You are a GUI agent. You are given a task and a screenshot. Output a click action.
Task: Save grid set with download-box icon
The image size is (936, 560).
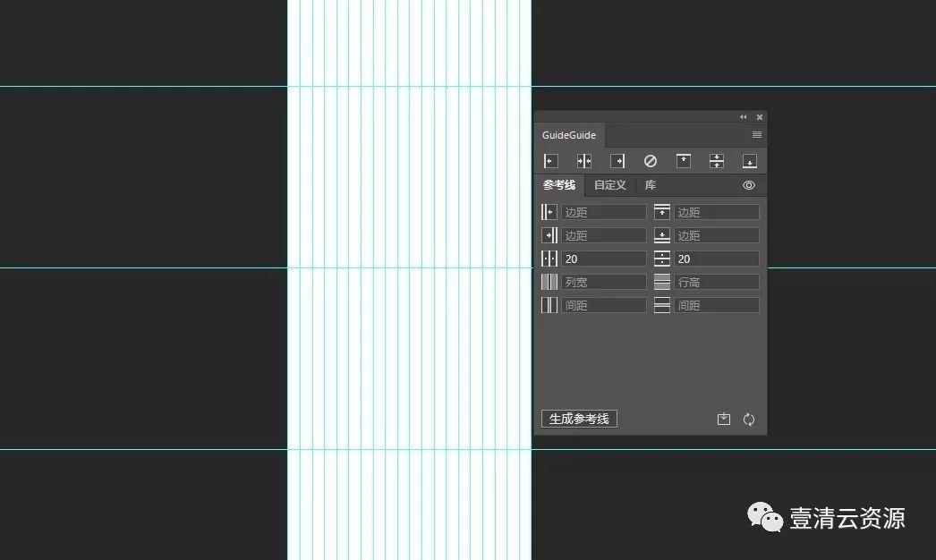point(724,419)
